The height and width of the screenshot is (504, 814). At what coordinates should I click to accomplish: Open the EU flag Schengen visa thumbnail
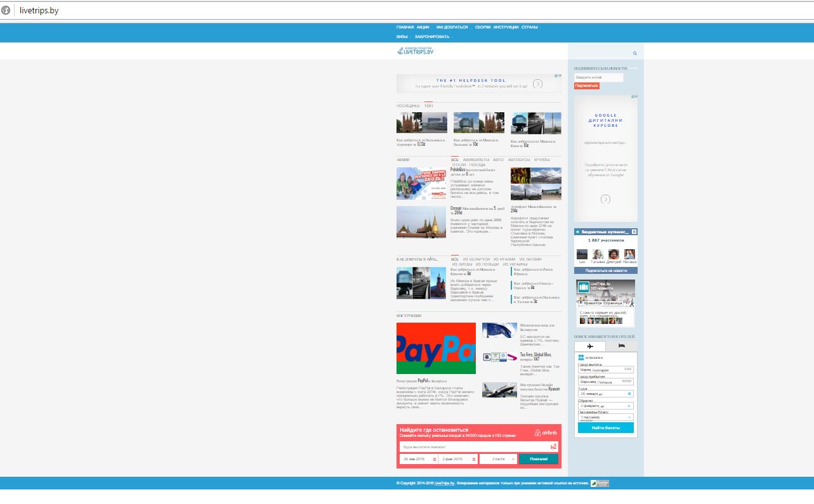point(500,330)
